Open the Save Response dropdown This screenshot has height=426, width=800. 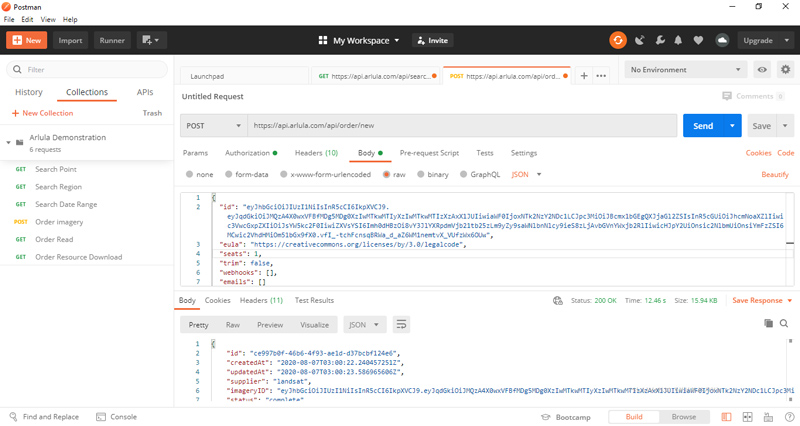coord(762,300)
